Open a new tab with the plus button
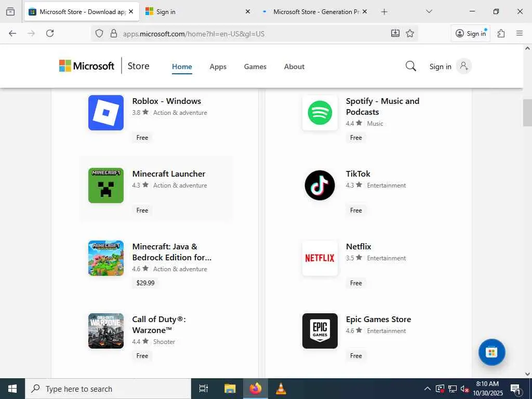 point(384,12)
